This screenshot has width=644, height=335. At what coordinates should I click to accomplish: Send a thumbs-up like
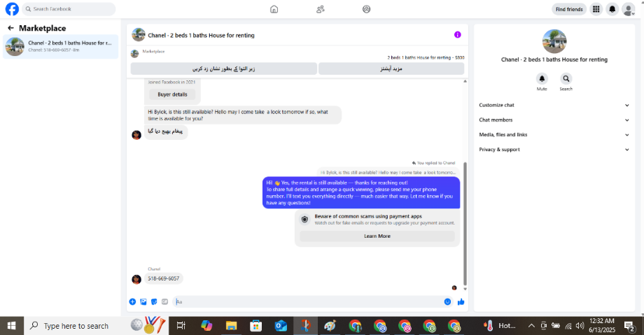click(461, 301)
